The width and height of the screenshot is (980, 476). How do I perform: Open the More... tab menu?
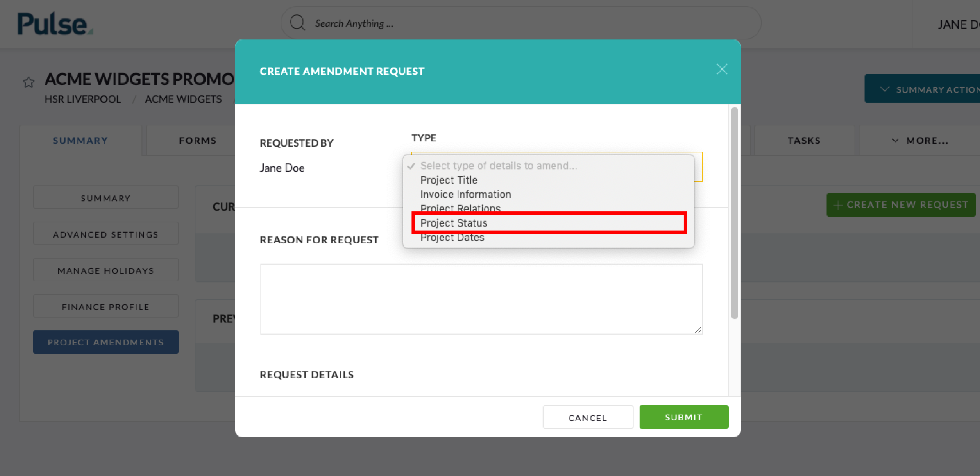(920, 141)
